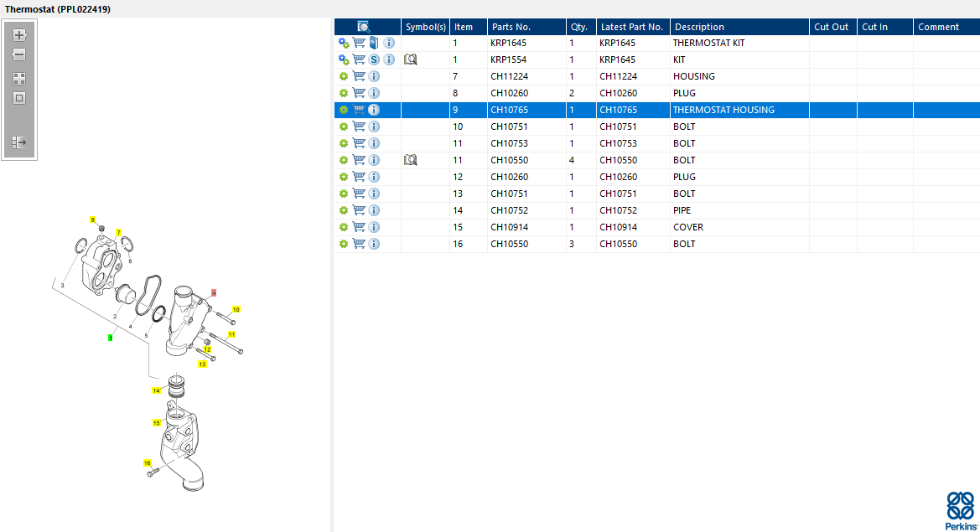Click the search icon in table header
980x532 pixels.
click(364, 27)
